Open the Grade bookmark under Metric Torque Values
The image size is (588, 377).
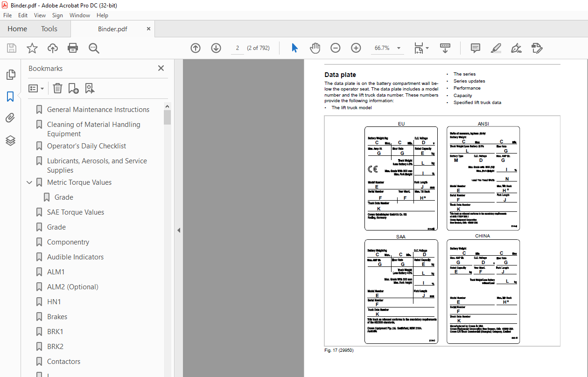click(64, 197)
